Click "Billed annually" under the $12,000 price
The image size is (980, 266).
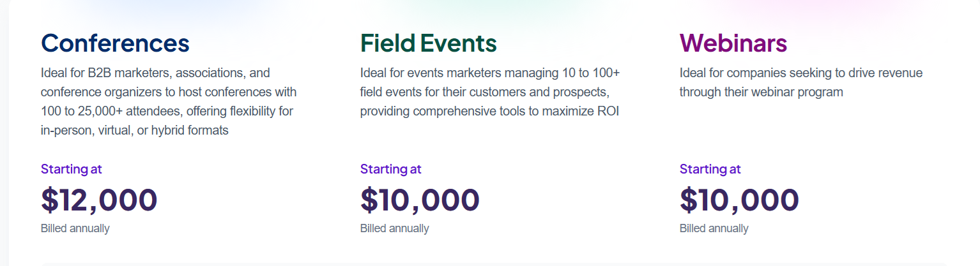(x=75, y=228)
